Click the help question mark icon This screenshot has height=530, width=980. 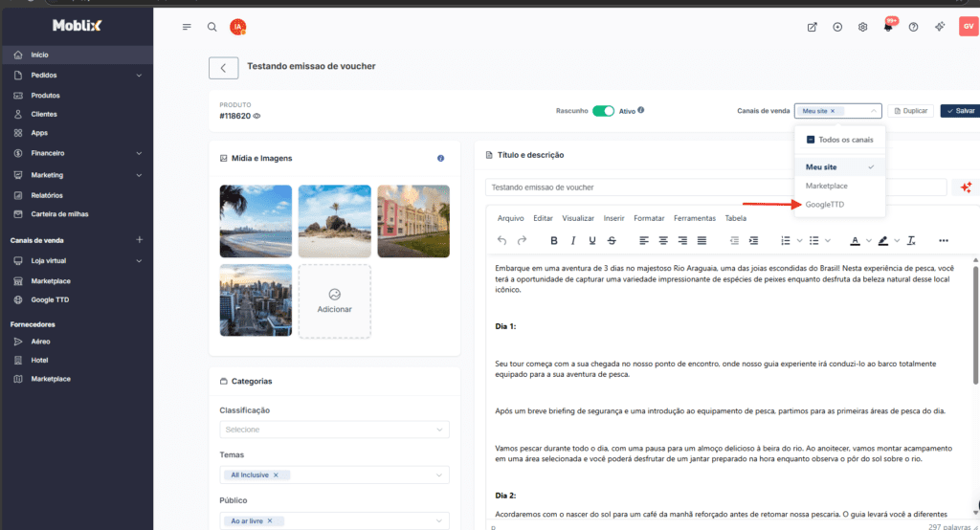tap(913, 27)
